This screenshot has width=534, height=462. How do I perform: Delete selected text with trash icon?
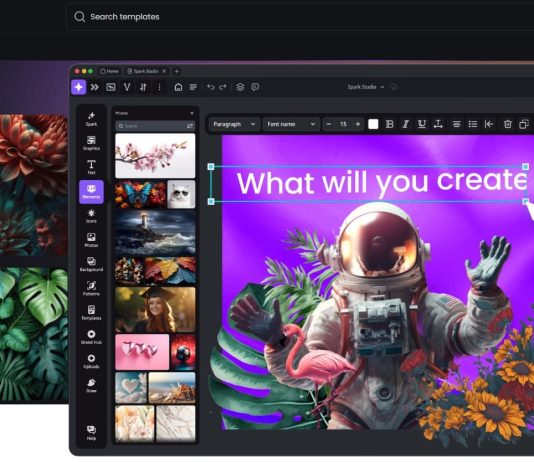click(507, 124)
